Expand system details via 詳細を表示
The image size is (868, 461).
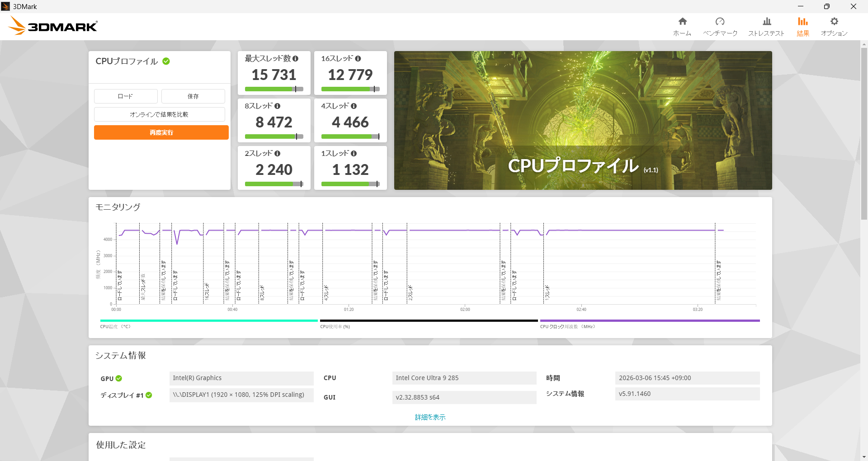[x=430, y=417]
